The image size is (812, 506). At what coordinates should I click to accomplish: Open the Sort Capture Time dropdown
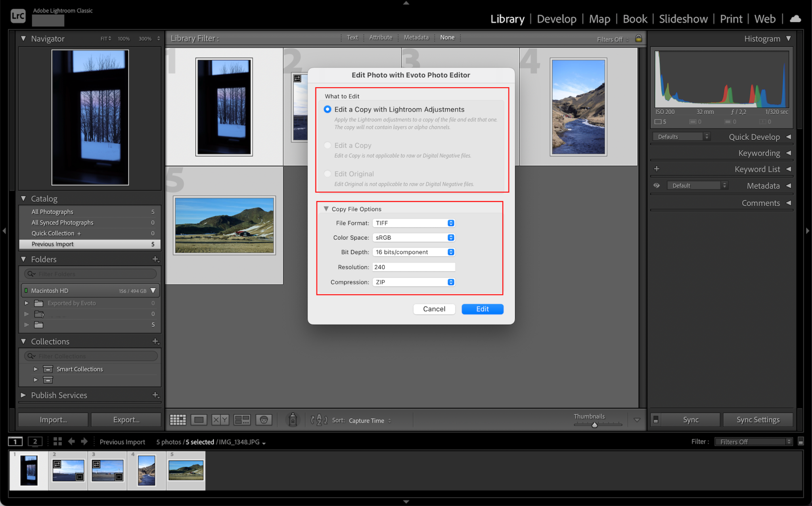pos(370,420)
